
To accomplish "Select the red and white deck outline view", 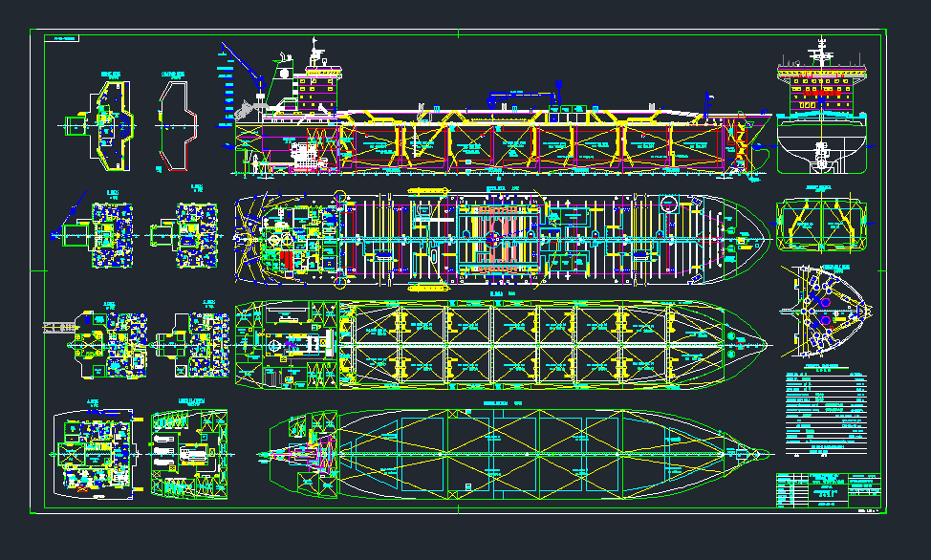I will tap(177, 124).
